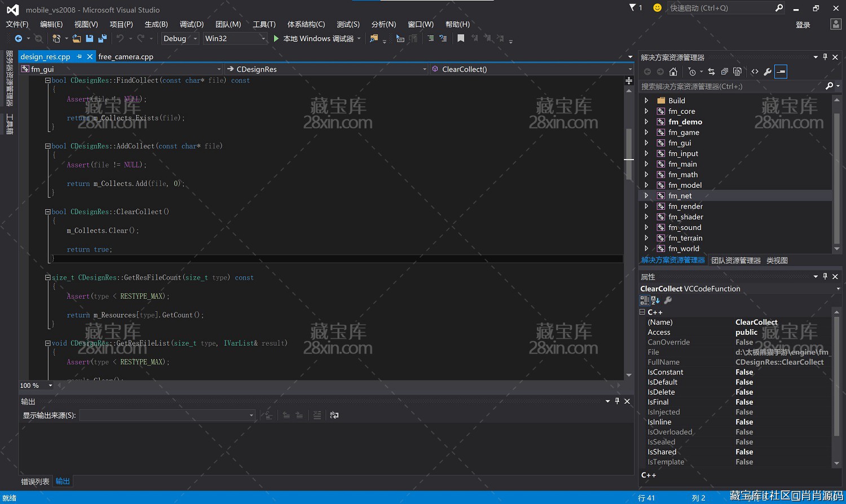Switch to the free_camera.cpp tab

tap(126, 56)
